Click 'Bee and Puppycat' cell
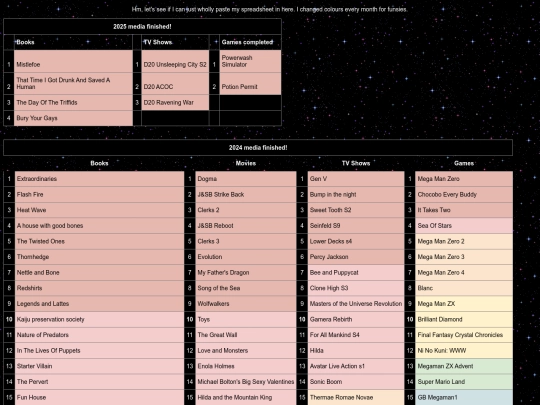This screenshot has height=405, width=540. (356, 273)
